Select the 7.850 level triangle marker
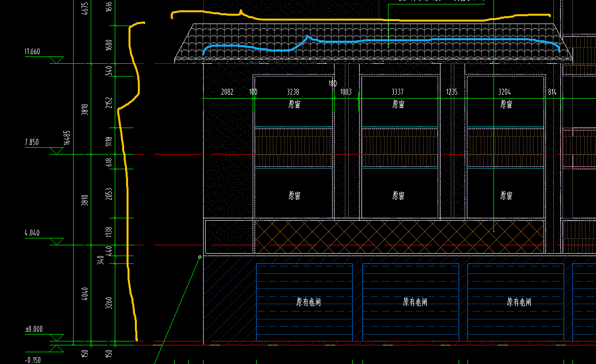Screen dimensions: 596x364 tap(57, 151)
